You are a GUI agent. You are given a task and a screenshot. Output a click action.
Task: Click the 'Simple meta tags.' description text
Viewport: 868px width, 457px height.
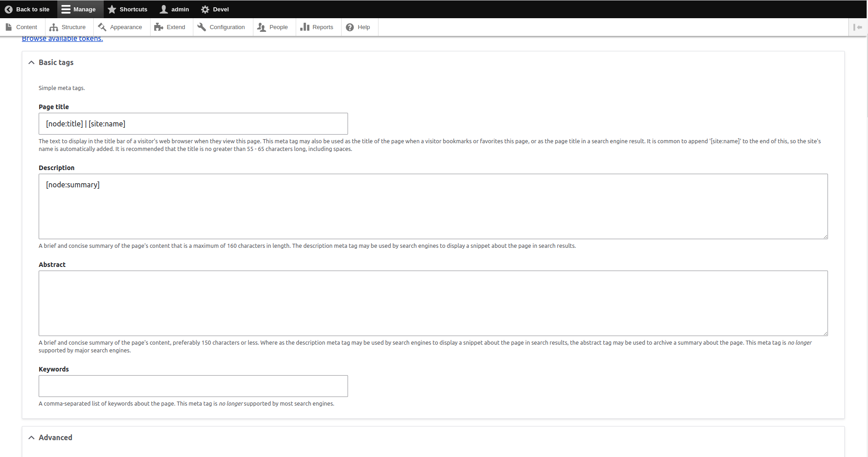(x=62, y=88)
